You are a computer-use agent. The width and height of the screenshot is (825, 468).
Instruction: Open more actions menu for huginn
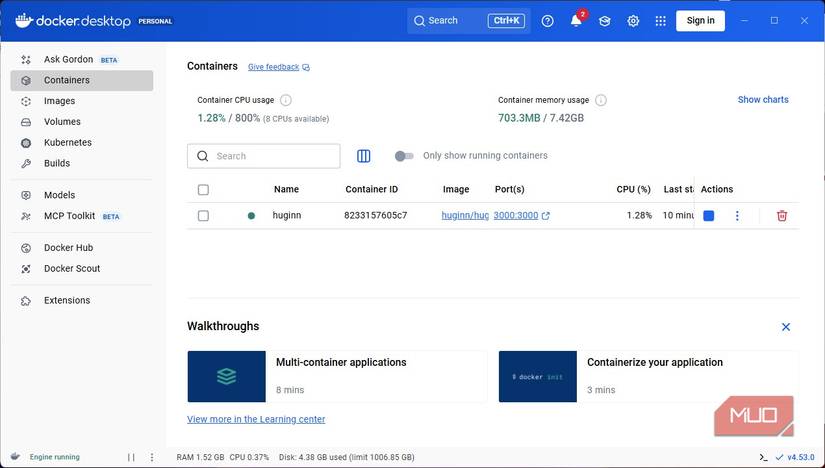[737, 215]
